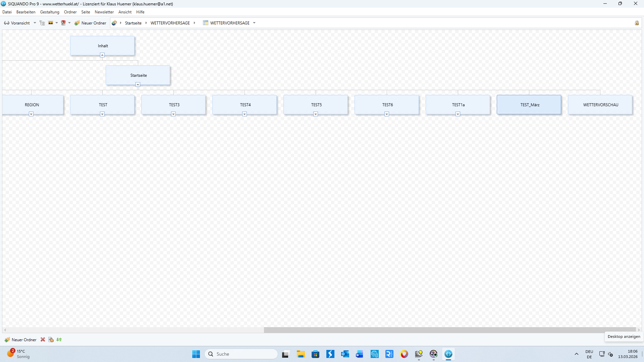
Task: Click the home globe breadcrumb icon
Action: (114, 23)
